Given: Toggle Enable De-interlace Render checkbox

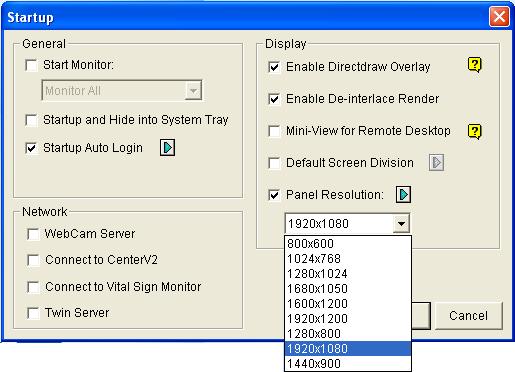Looking at the screenshot, I should pos(274,99).
